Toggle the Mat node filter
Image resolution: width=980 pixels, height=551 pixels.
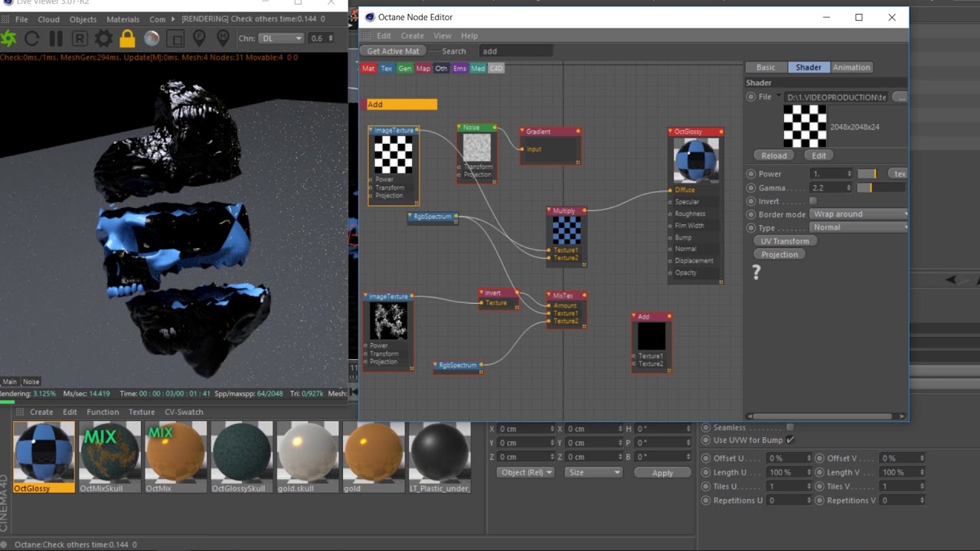pos(368,68)
